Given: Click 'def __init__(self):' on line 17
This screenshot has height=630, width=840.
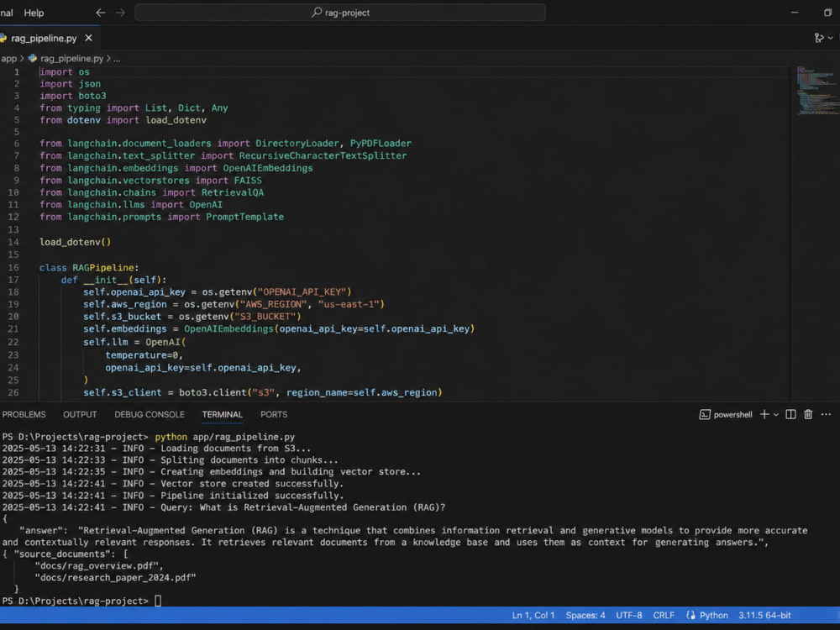Looking at the screenshot, I should (113, 280).
